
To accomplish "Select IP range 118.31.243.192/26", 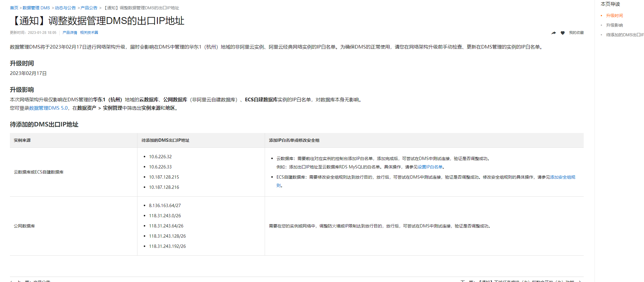I will click(167, 246).
